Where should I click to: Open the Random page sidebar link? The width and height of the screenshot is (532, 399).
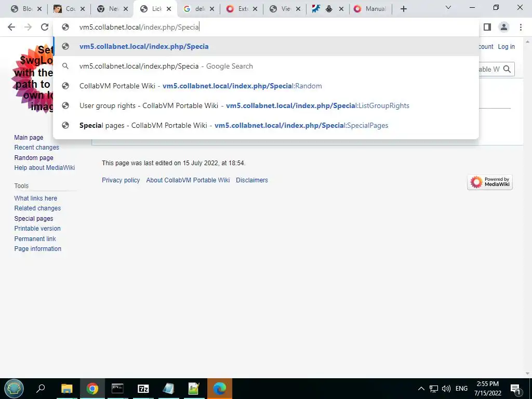pos(34,158)
